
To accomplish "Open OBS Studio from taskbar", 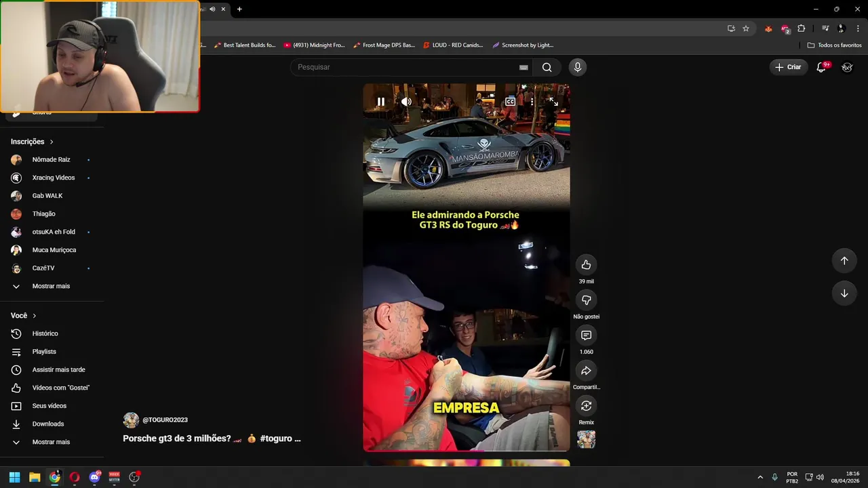I will pyautogui.click(x=134, y=477).
